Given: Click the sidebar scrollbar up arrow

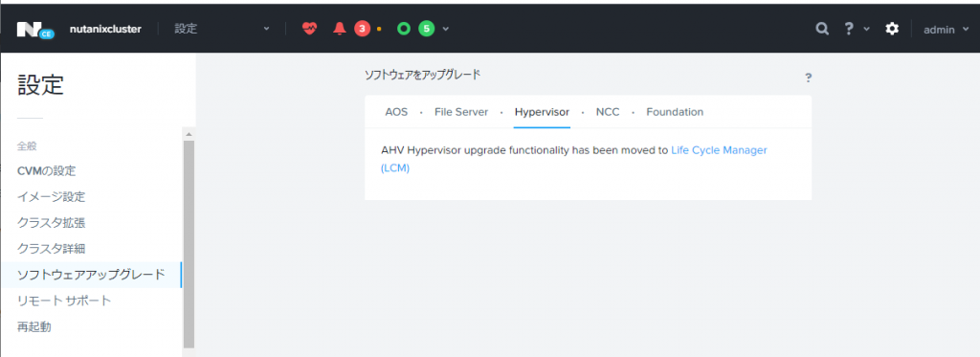Looking at the screenshot, I should 189,134.
